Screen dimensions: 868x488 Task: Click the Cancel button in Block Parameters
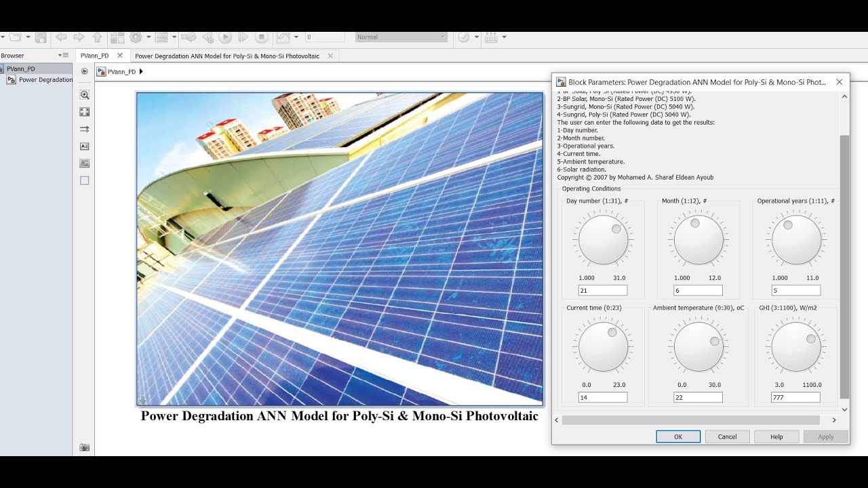727,436
